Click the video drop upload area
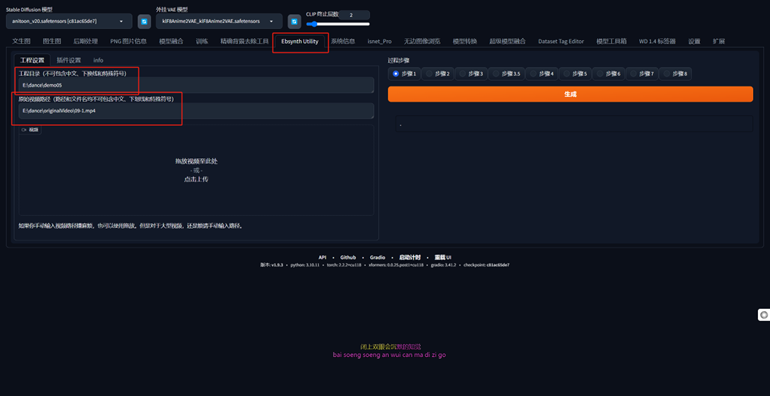This screenshot has height=396, width=770. pos(196,170)
